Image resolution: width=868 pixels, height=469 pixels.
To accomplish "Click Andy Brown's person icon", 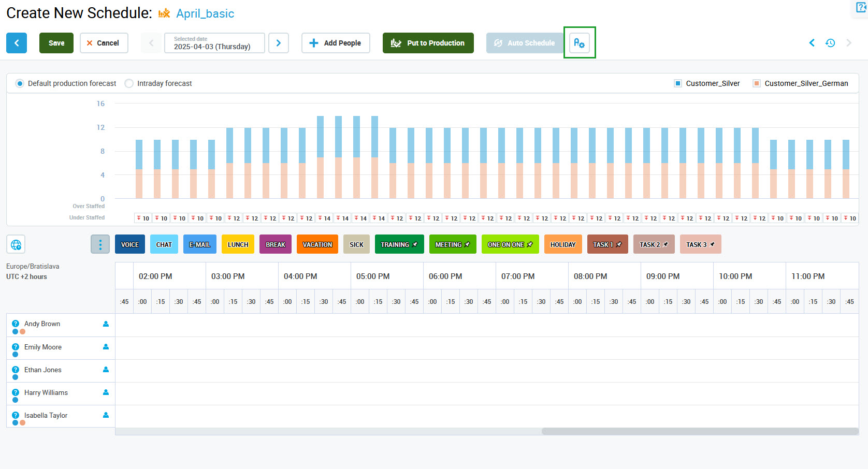I will pyautogui.click(x=106, y=324).
